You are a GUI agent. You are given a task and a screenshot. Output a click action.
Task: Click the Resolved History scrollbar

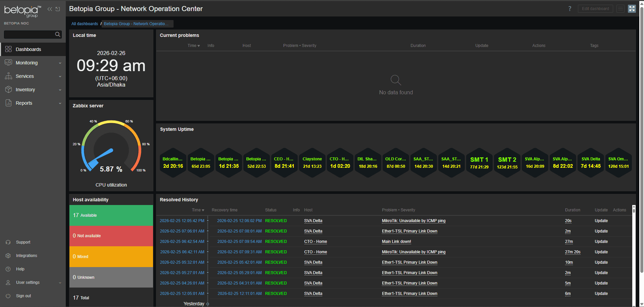pyautogui.click(x=634, y=255)
